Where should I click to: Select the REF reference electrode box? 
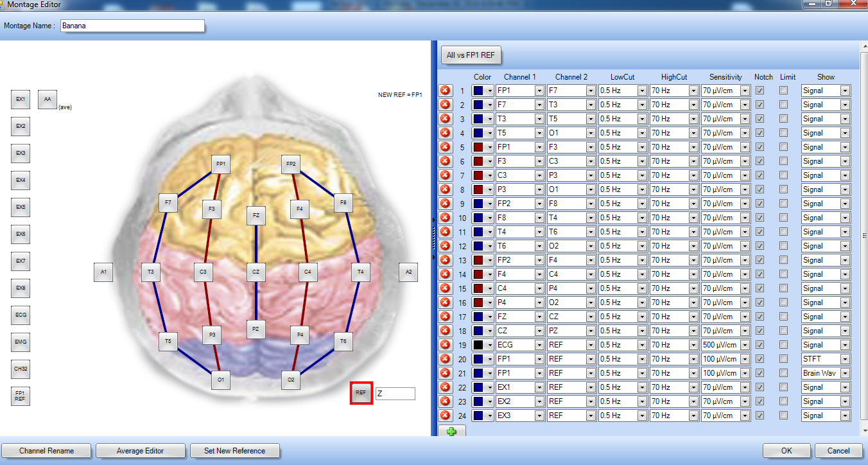(x=361, y=392)
